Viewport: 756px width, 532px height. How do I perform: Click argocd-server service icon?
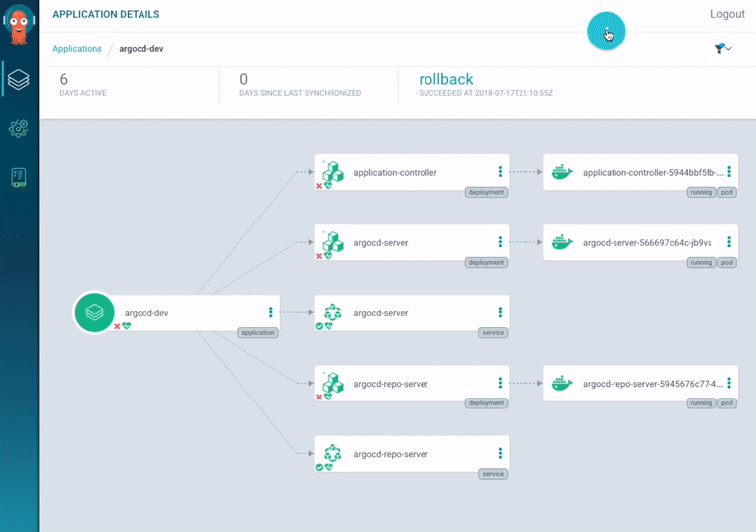point(333,312)
